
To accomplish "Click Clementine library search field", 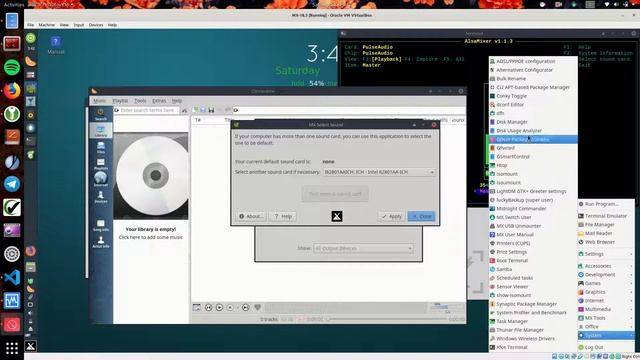I will (147, 110).
